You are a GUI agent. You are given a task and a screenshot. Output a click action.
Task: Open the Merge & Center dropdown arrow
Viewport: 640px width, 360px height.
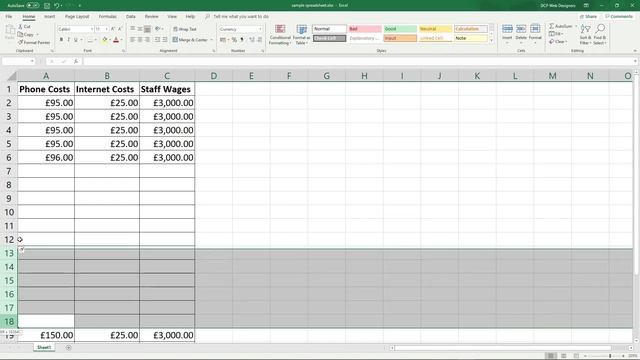tap(211, 40)
